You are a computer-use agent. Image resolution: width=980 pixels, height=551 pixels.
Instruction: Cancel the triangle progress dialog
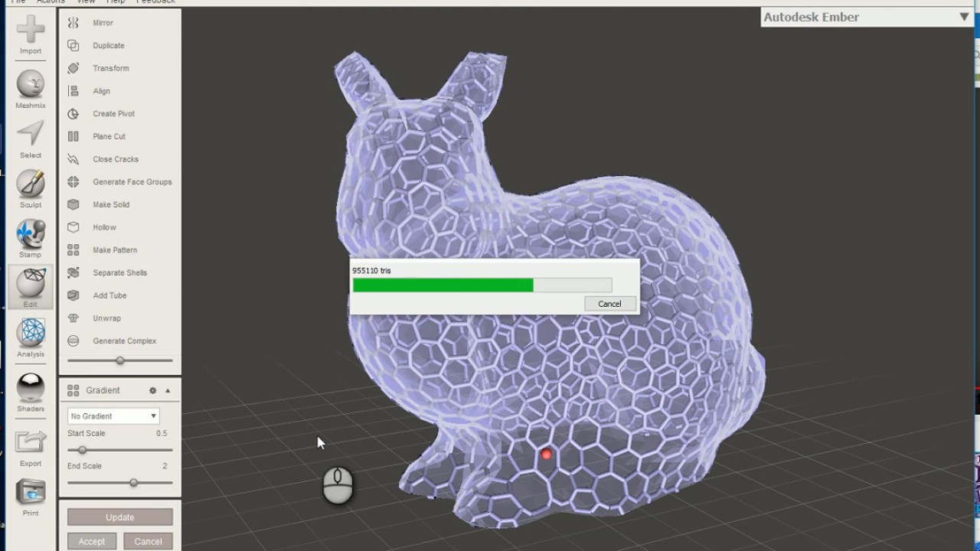point(609,304)
